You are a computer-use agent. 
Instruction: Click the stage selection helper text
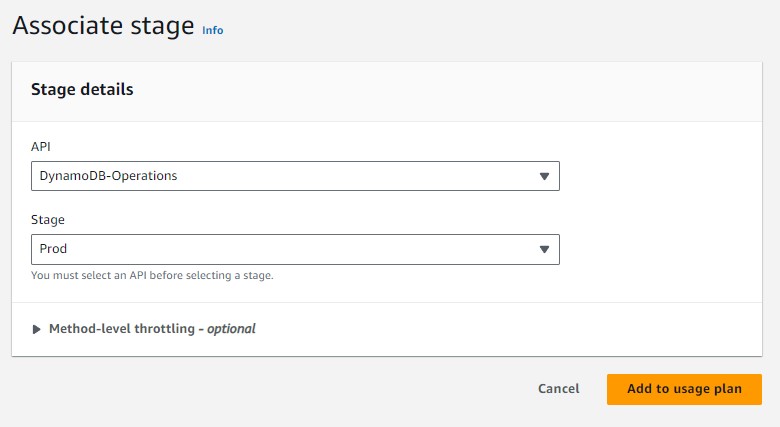(x=152, y=275)
